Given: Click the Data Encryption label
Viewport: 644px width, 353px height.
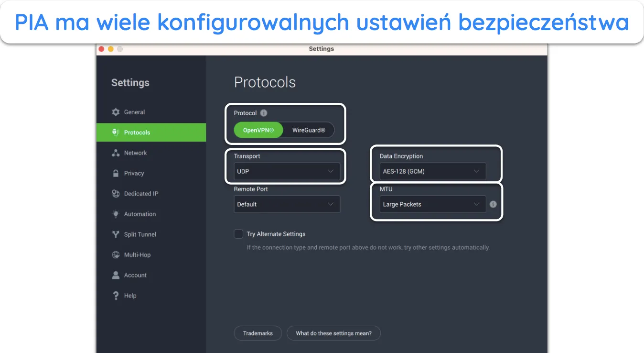Looking at the screenshot, I should [401, 156].
